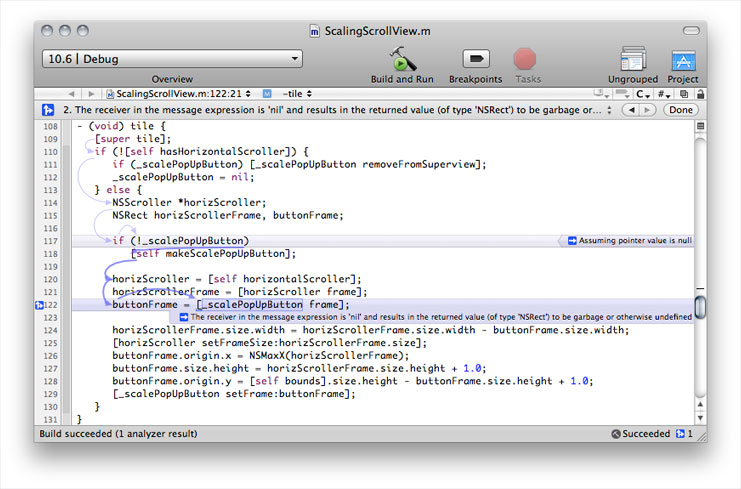Screen dimensions: 741x489
Task: Click the 'Assuming pointer value is null' annotation
Action: pyautogui.click(x=628, y=241)
